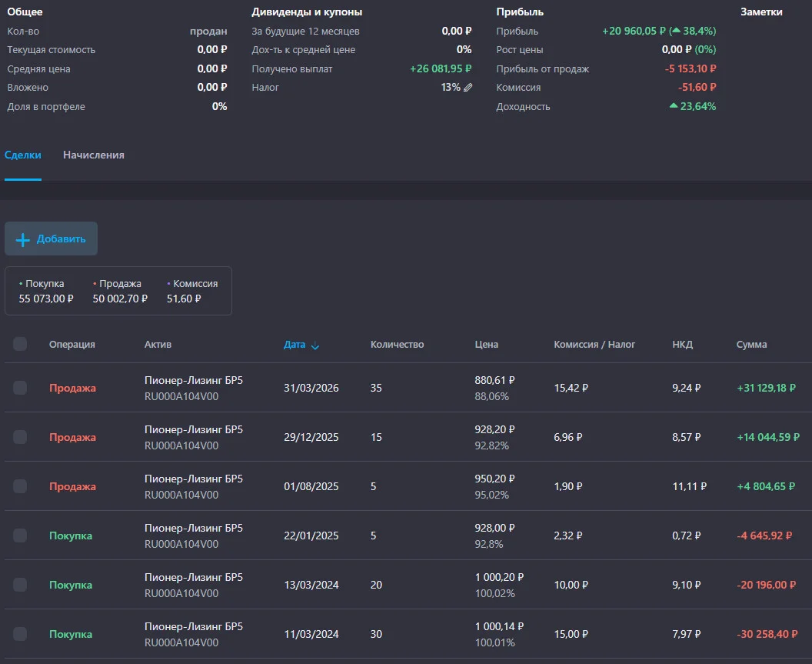Sort by the Сумма column header
Viewport: 812px width, 664px height.
pyautogui.click(x=751, y=345)
